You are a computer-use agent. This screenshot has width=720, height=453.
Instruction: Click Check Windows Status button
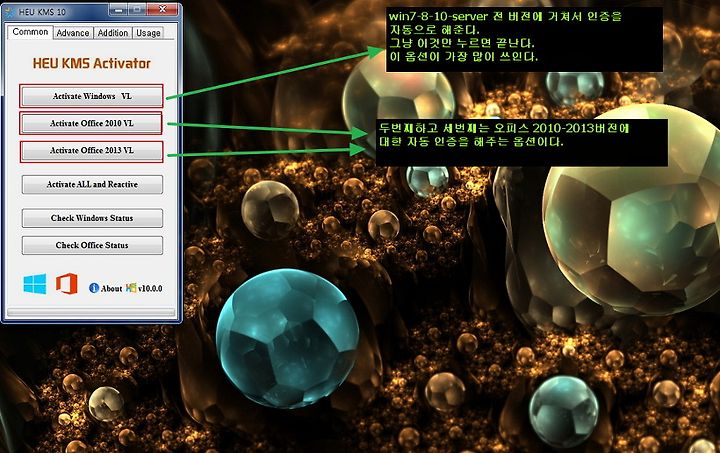tap(92, 218)
